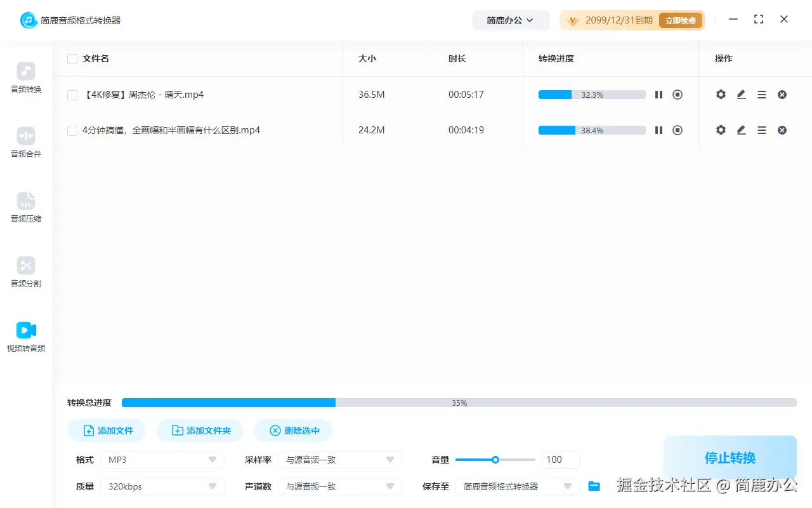Click the 38.4% progress bar
Image resolution: width=812 pixels, height=508 pixels.
(592, 130)
